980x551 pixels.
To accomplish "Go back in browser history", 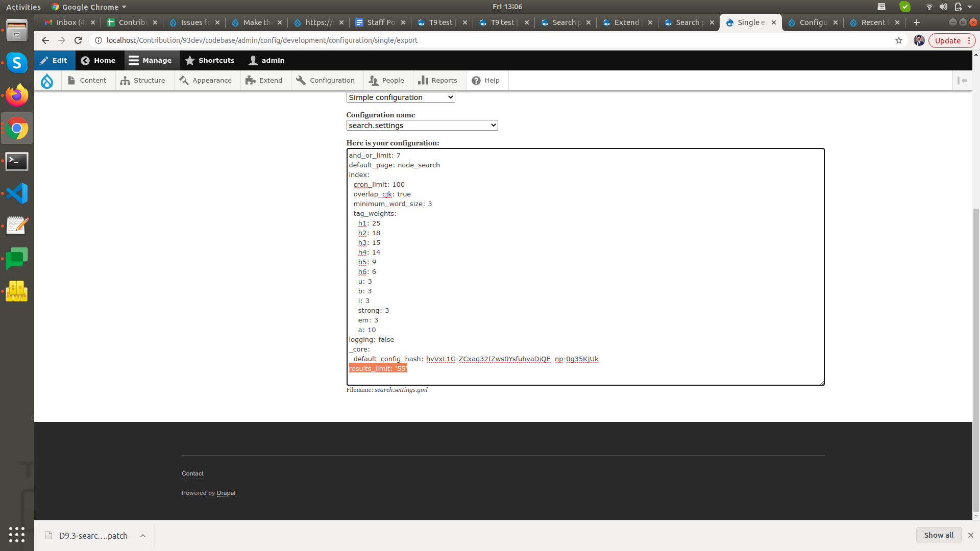I will coord(45,40).
